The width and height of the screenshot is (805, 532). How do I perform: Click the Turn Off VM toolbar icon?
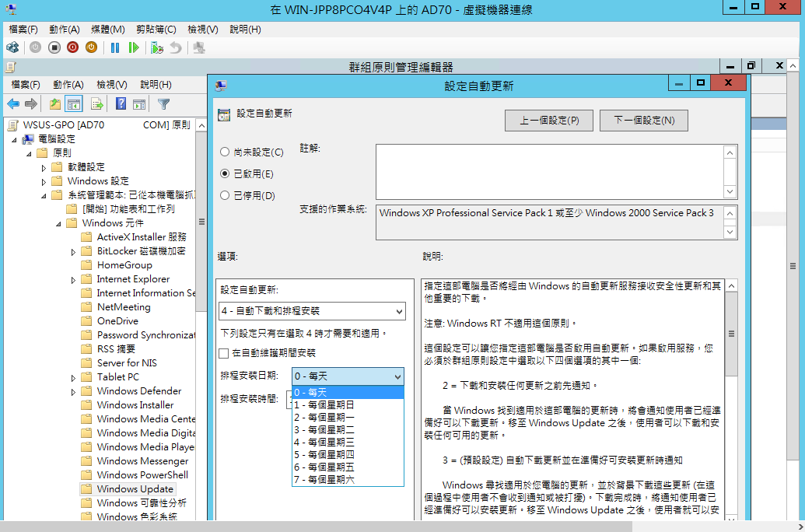pyautogui.click(x=54, y=47)
